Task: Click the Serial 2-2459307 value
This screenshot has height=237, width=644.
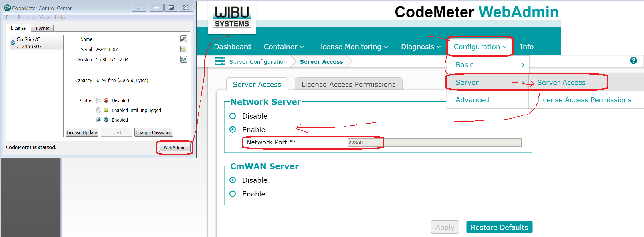Action: click(x=107, y=49)
